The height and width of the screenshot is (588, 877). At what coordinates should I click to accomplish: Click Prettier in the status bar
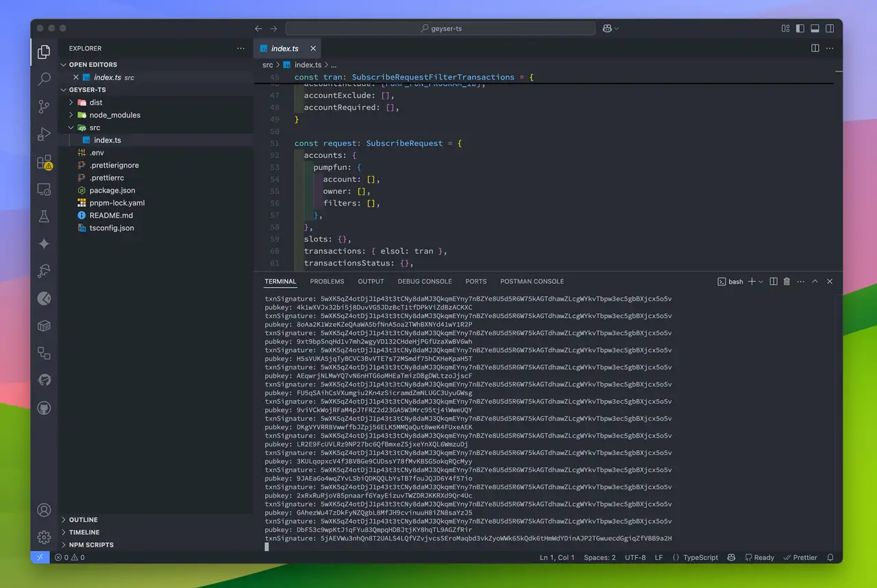800,557
